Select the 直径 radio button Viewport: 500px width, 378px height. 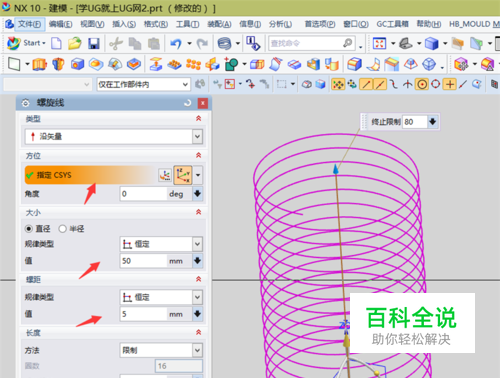coord(29,229)
